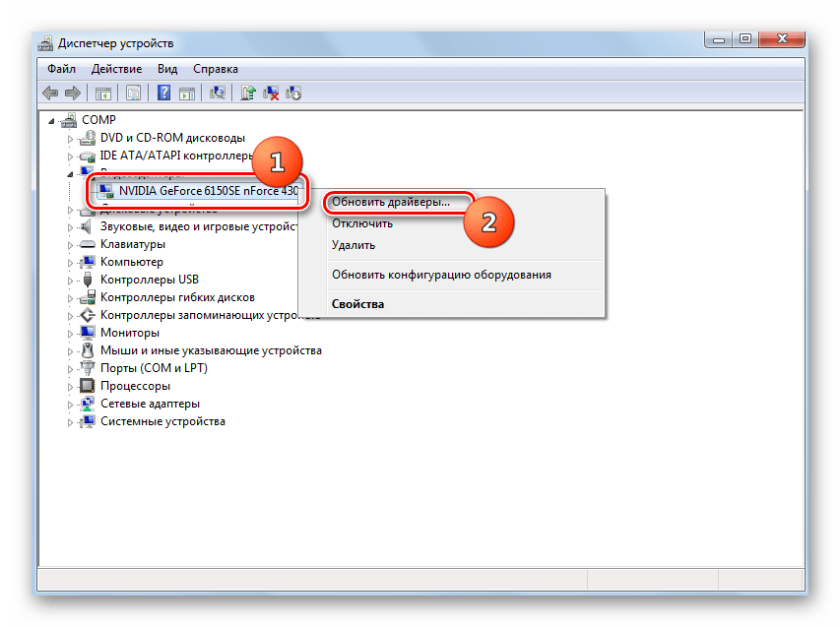Screen dimensions: 840x627
Task: Update driver software via green arrow icon
Action: point(248,94)
